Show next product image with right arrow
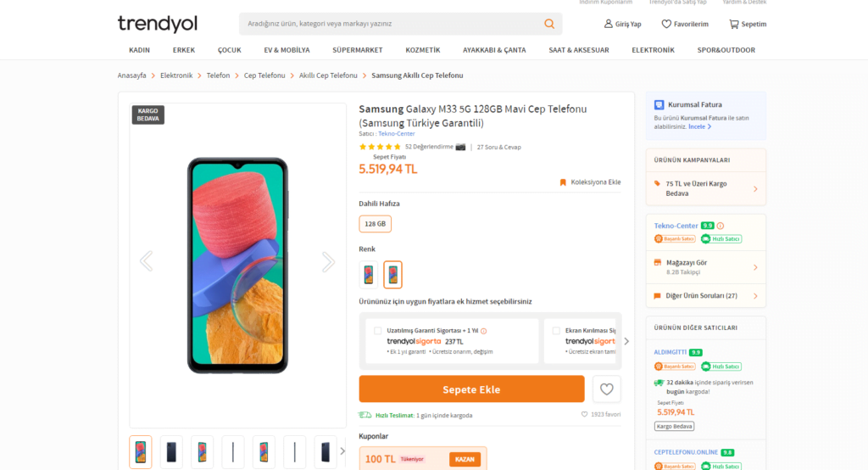The image size is (868, 470). coord(328,262)
